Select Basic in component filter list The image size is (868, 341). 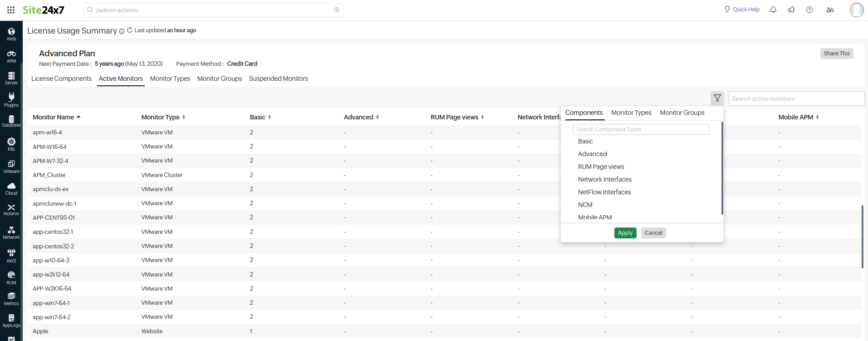585,141
